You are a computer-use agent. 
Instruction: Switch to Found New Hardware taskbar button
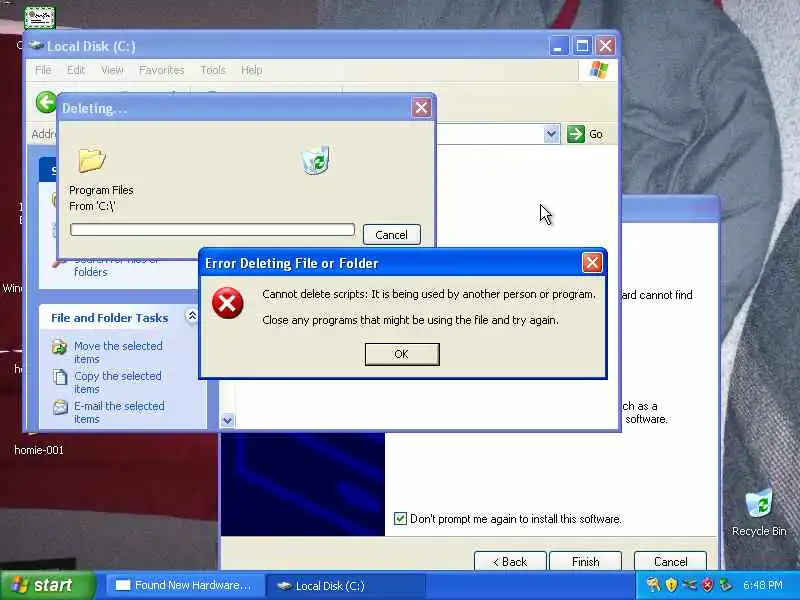(185, 585)
